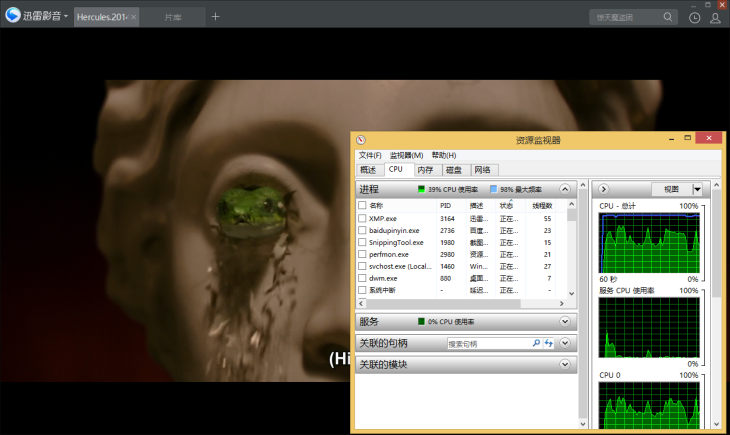Check the perfmon.exe process checkbox
The height and width of the screenshot is (435, 730).
click(x=362, y=254)
